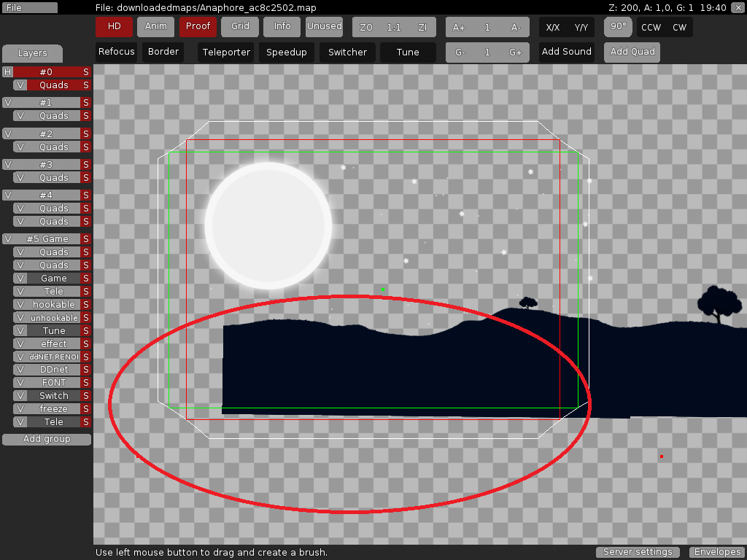The image size is (747, 560).
Task: Enable the Grid overlay
Action: [239, 26]
